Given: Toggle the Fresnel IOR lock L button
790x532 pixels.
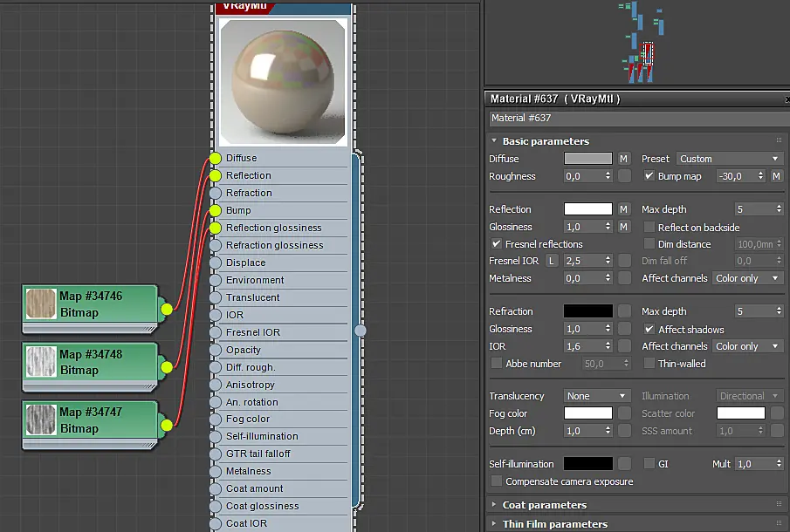Looking at the screenshot, I should tap(552, 261).
